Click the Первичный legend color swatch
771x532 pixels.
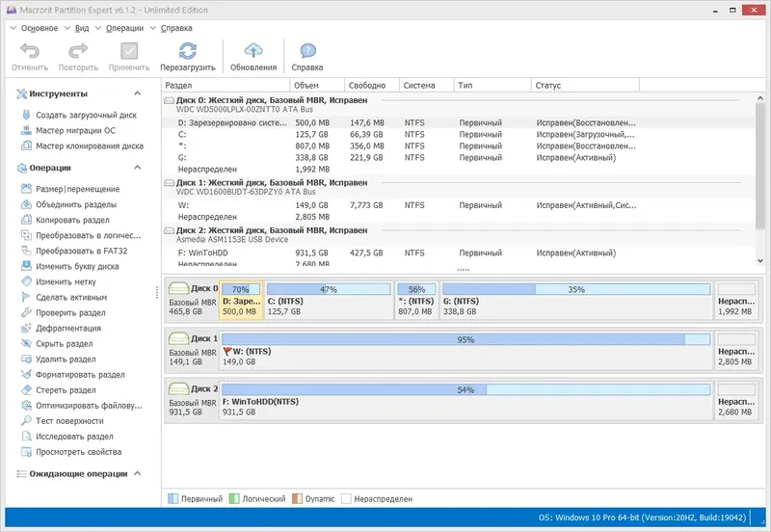click(173, 498)
